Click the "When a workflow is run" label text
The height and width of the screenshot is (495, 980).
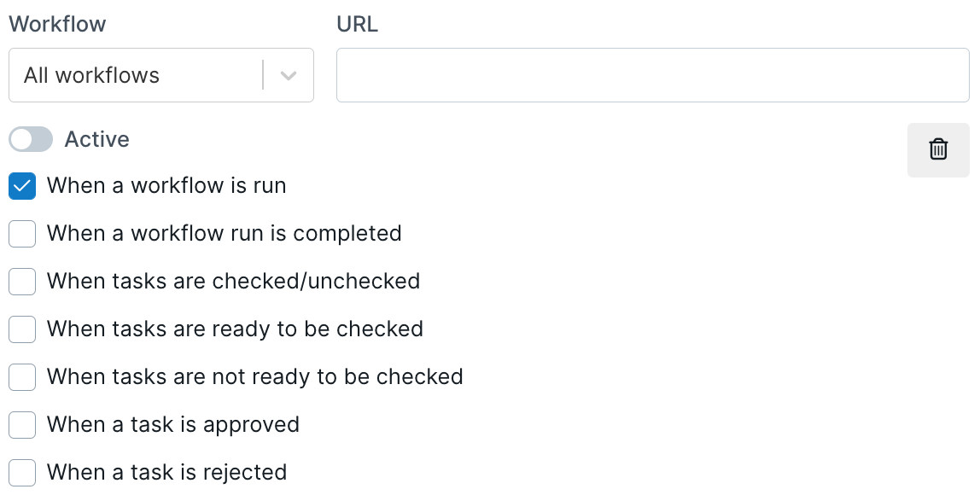click(x=166, y=186)
